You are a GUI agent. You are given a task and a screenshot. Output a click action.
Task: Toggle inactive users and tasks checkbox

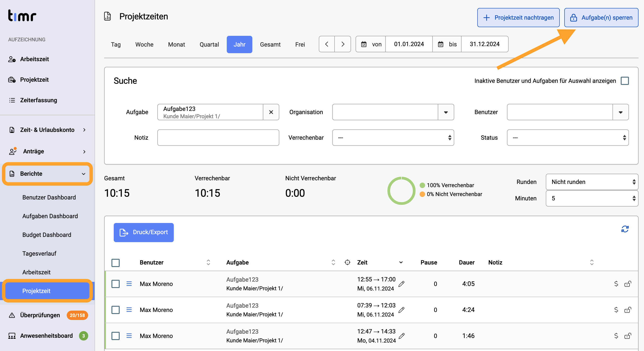tap(625, 81)
